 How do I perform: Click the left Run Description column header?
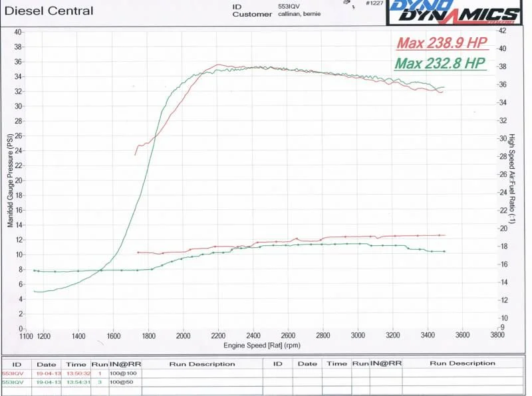[x=201, y=364]
